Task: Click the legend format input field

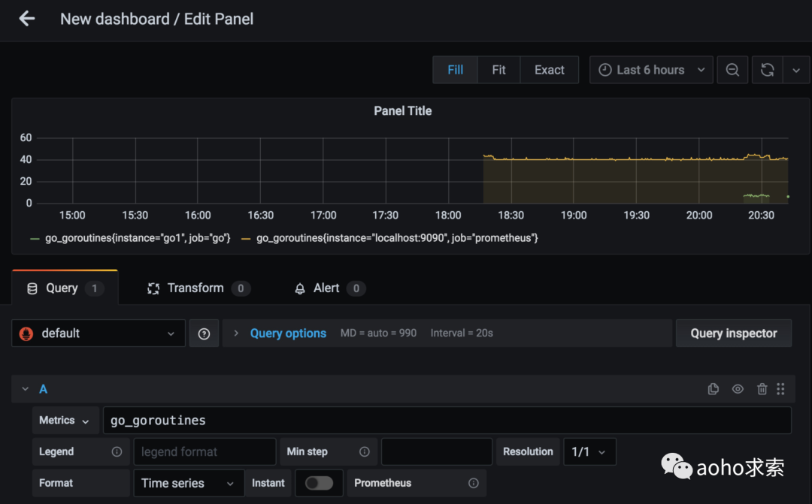Action: (205, 451)
